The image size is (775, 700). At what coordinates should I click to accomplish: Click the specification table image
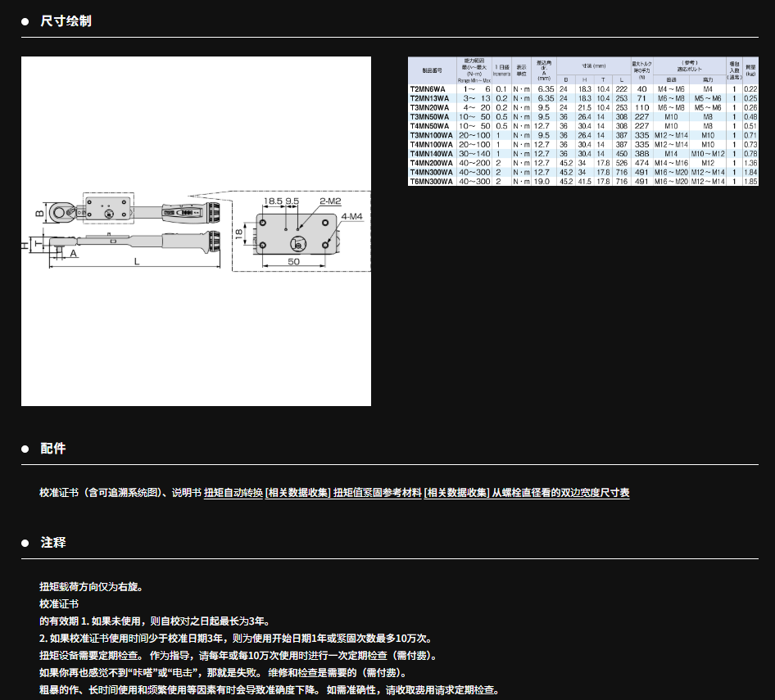tap(582, 121)
